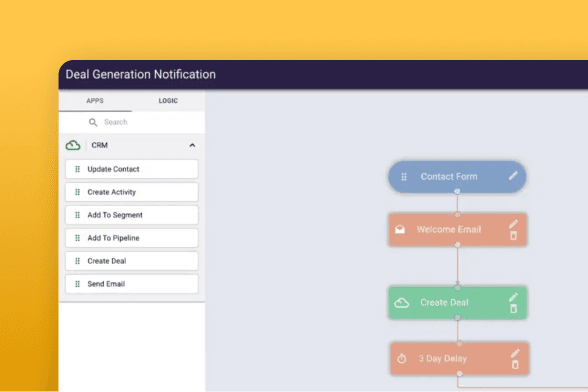Switch to the LOGIC tab
This screenshot has width=588, height=392.
(168, 101)
